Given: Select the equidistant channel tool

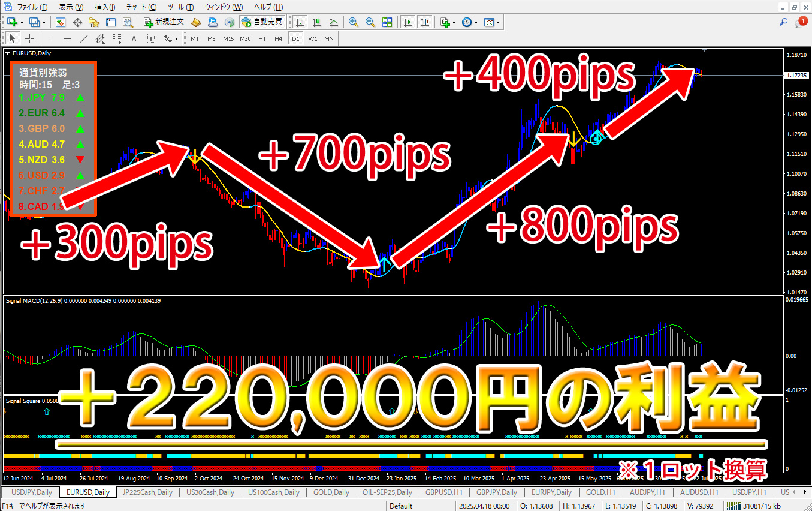Looking at the screenshot, I should (x=101, y=38).
